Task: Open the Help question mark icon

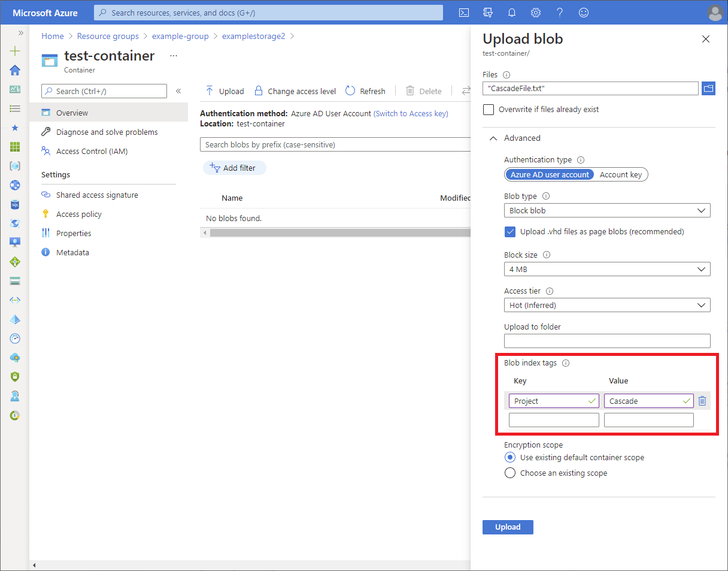Action: (560, 13)
